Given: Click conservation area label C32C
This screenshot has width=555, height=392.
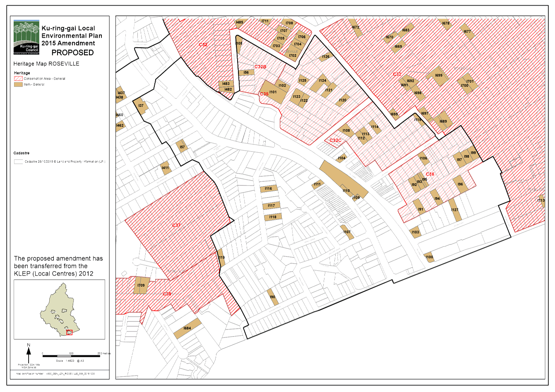Looking at the screenshot, I should click(x=336, y=140).
